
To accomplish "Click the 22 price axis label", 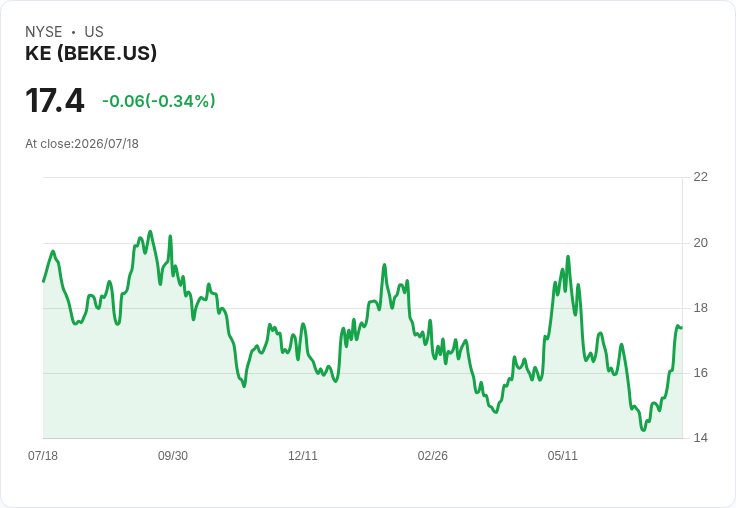I will point(700,177).
